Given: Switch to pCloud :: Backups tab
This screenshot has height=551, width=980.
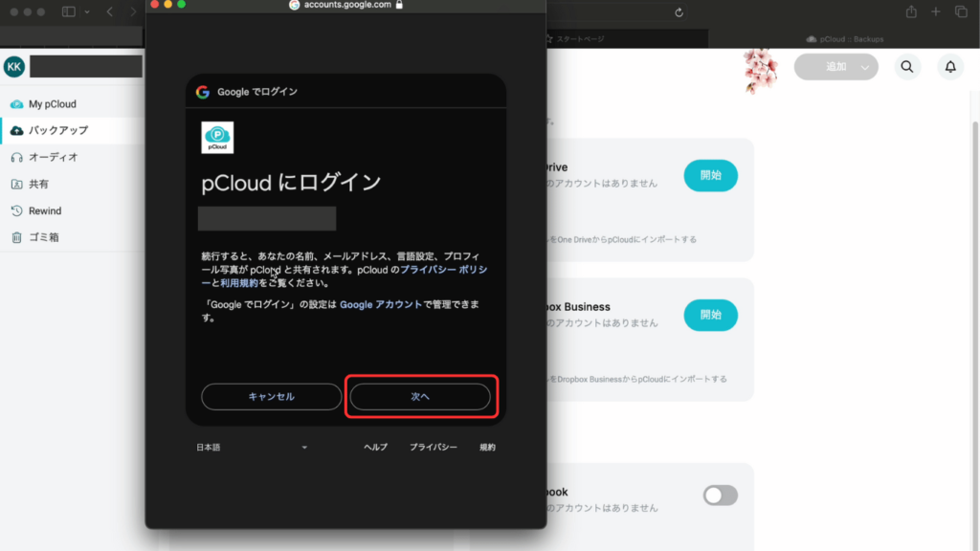Looking at the screenshot, I should click(x=844, y=38).
